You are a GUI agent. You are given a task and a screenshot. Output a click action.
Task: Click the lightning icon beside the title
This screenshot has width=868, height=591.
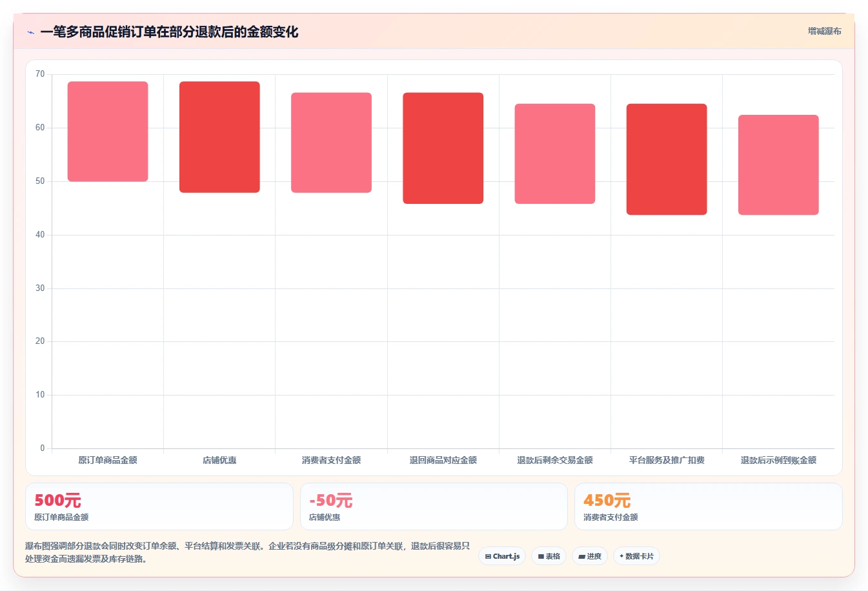point(30,32)
